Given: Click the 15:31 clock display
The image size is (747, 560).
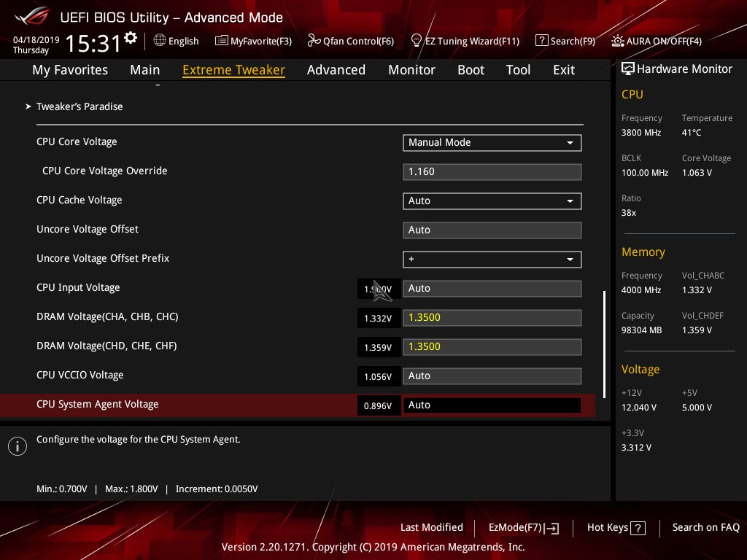Looking at the screenshot, I should 93,43.
